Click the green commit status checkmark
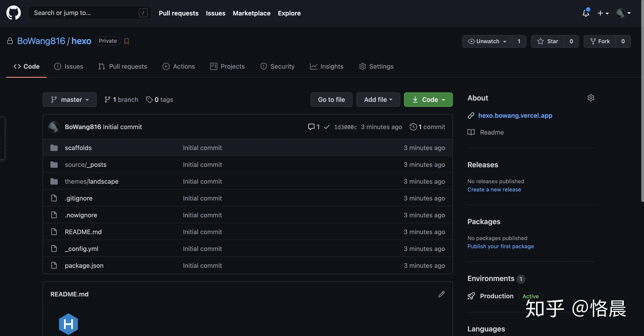644x336 pixels. tap(327, 127)
